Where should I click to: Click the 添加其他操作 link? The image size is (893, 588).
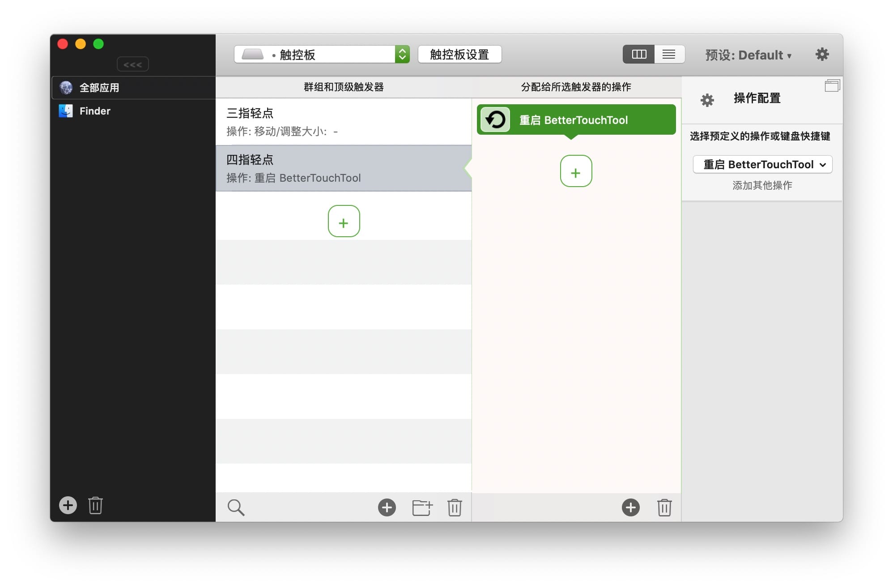(762, 185)
